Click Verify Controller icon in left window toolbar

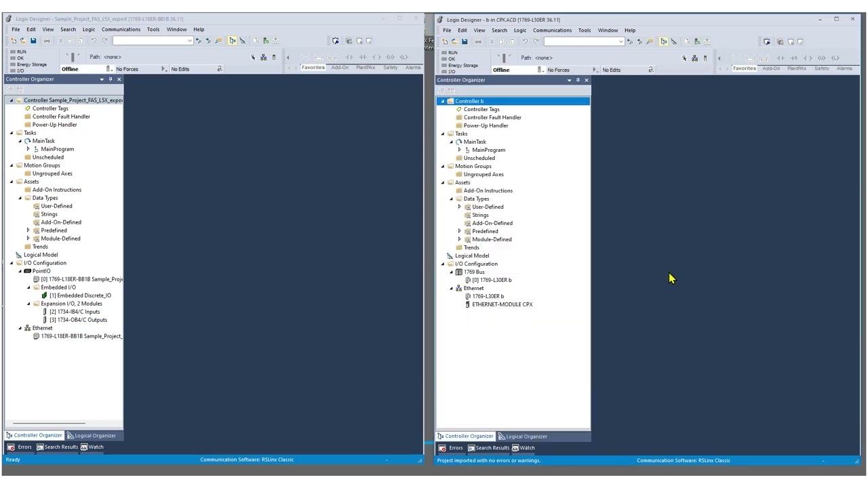pos(266,41)
